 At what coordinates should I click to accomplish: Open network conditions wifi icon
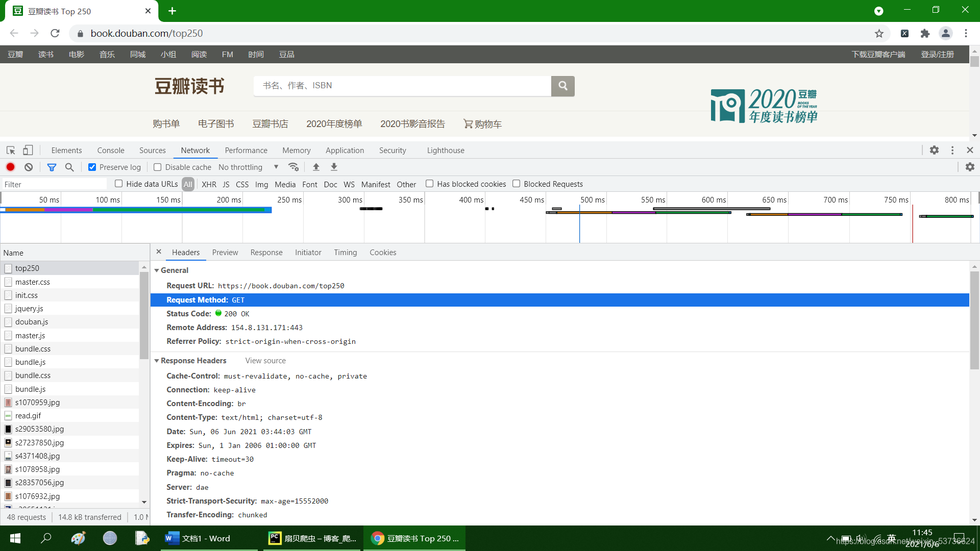pyautogui.click(x=293, y=167)
